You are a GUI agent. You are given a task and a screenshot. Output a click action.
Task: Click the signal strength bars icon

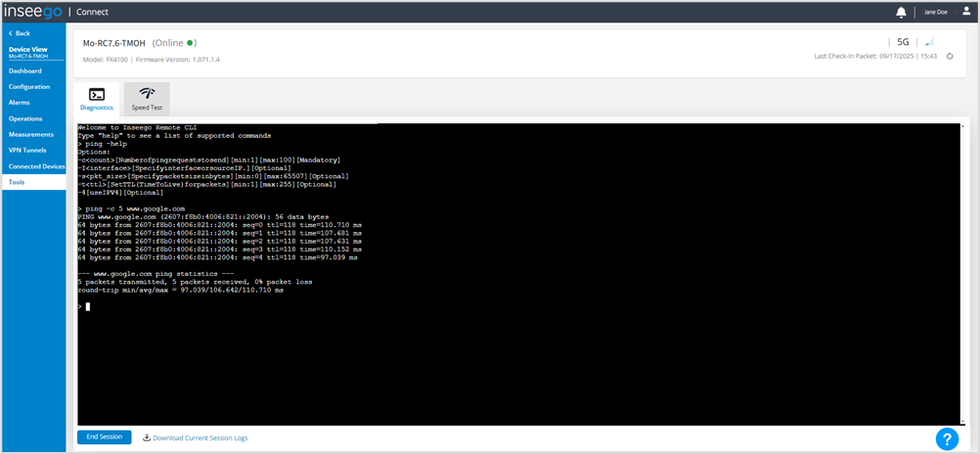coord(929,42)
